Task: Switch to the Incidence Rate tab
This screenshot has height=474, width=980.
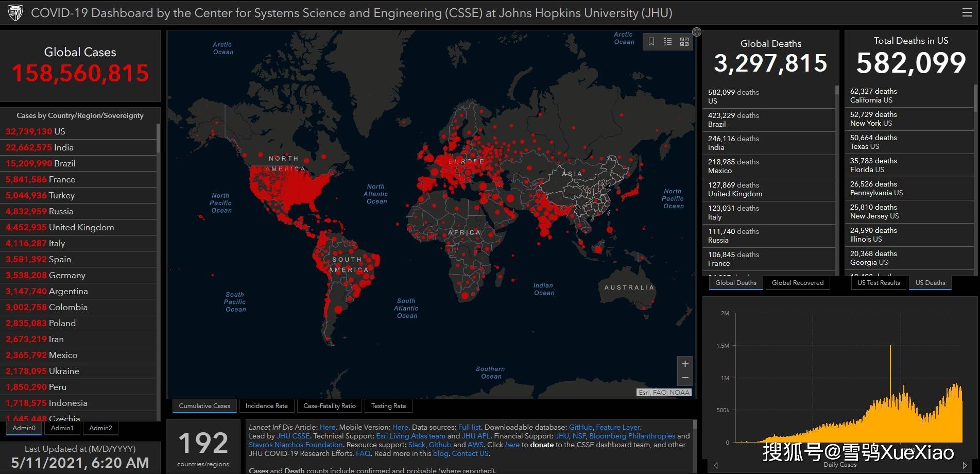Action: pyautogui.click(x=267, y=406)
